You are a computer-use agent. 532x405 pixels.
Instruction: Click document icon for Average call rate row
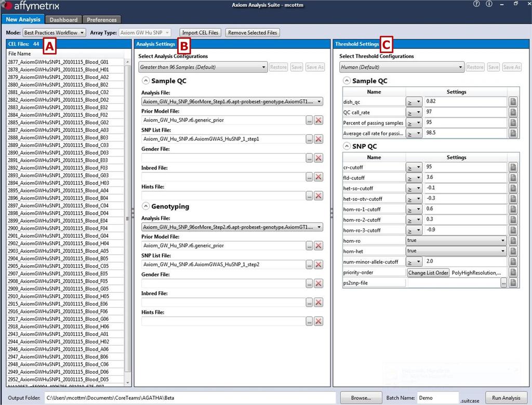coord(513,133)
